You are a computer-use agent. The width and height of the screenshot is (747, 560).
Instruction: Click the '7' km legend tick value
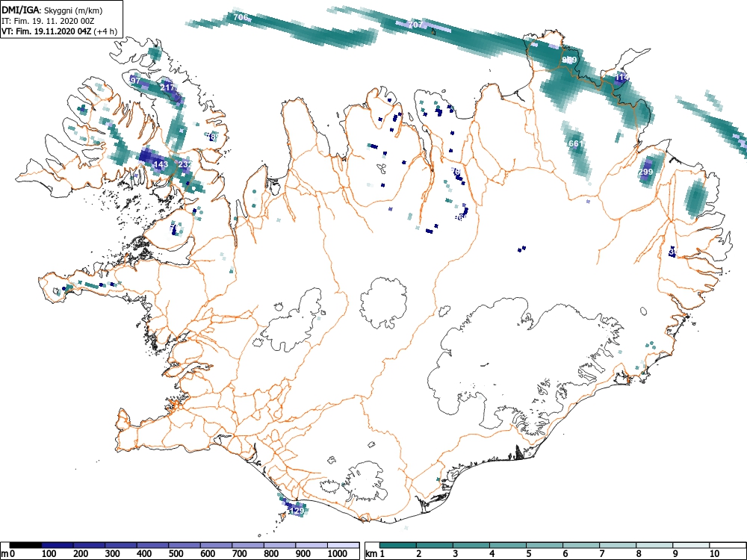tap(602, 554)
